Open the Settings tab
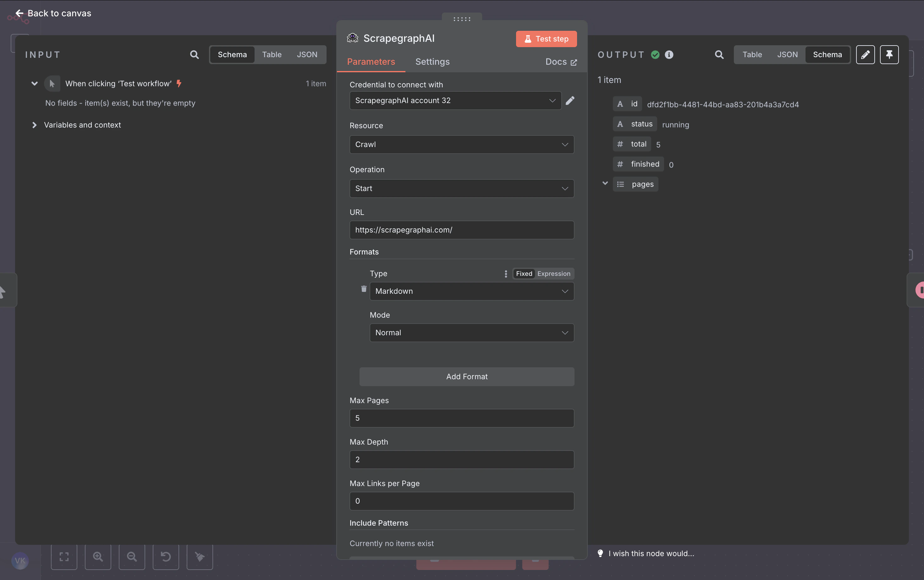This screenshot has width=924, height=580. [432, 62]
